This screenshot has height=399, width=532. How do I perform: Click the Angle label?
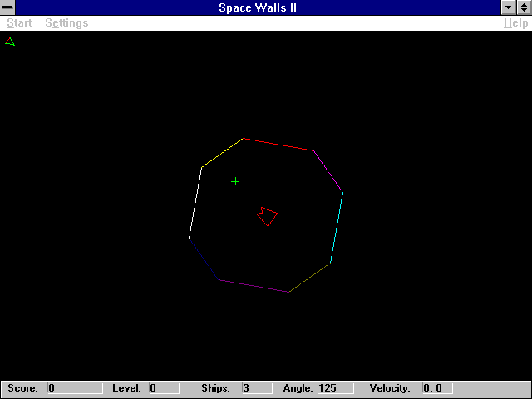298,388
